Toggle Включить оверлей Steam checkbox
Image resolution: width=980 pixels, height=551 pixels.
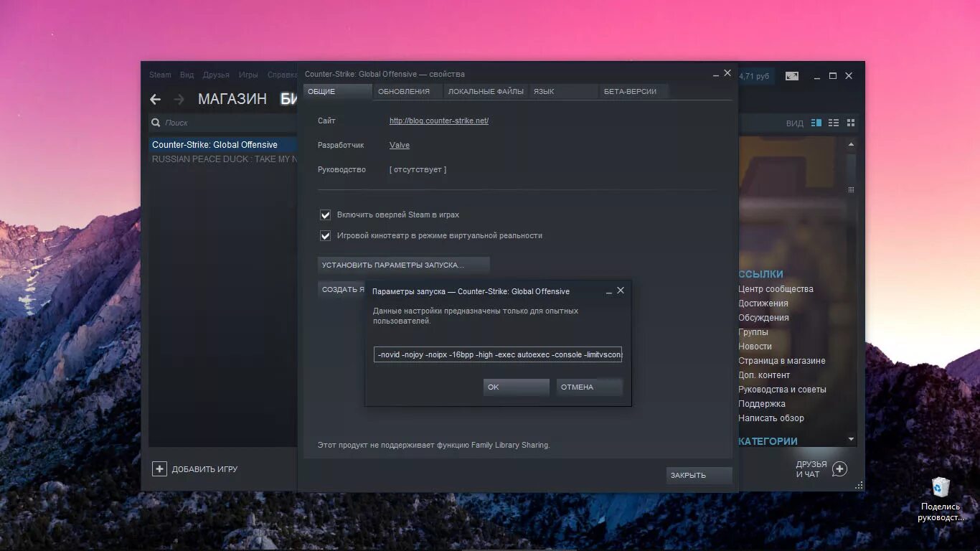[x=326, y=215]
